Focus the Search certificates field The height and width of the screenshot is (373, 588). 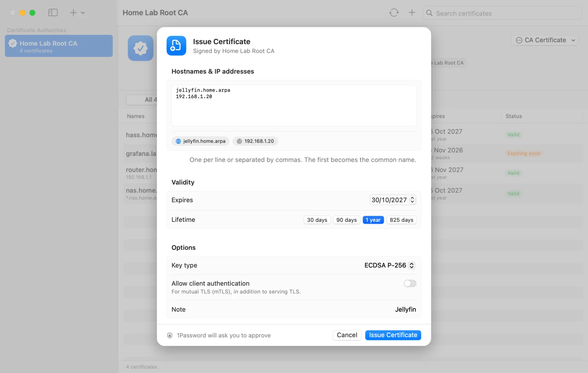pyautogui.click(x=502, y=13)
